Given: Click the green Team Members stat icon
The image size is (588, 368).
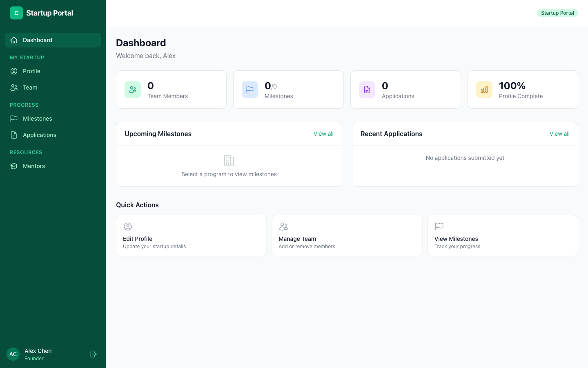Looking at the screenshot, I should point(132,89).
